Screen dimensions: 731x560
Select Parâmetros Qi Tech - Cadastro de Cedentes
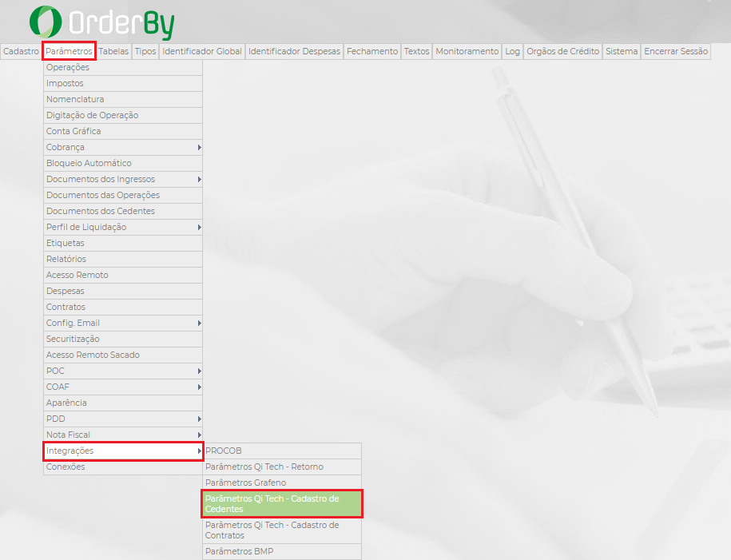(281, 503)
